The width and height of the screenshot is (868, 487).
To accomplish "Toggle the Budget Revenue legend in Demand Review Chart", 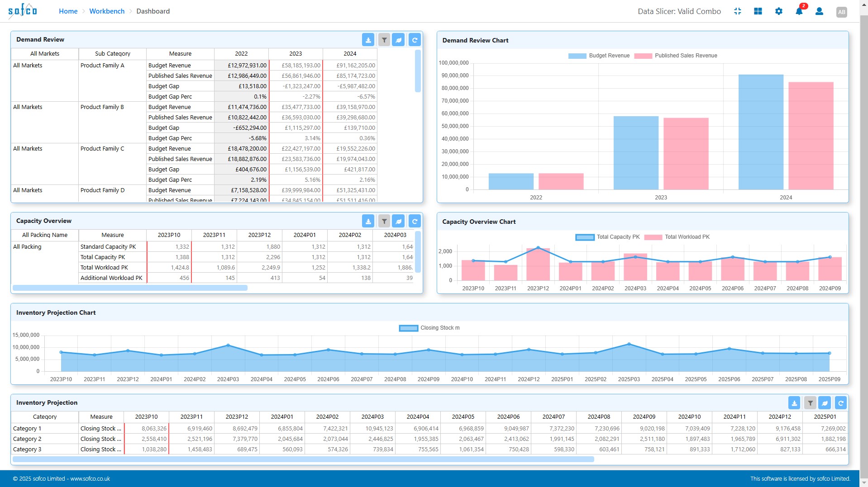I will (x=600, y=56).
